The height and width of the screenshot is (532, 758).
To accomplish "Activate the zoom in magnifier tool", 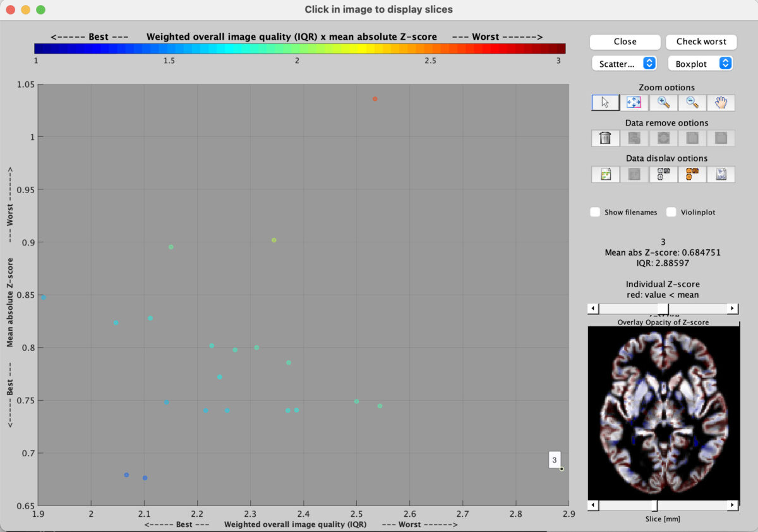I will (663, 102).
